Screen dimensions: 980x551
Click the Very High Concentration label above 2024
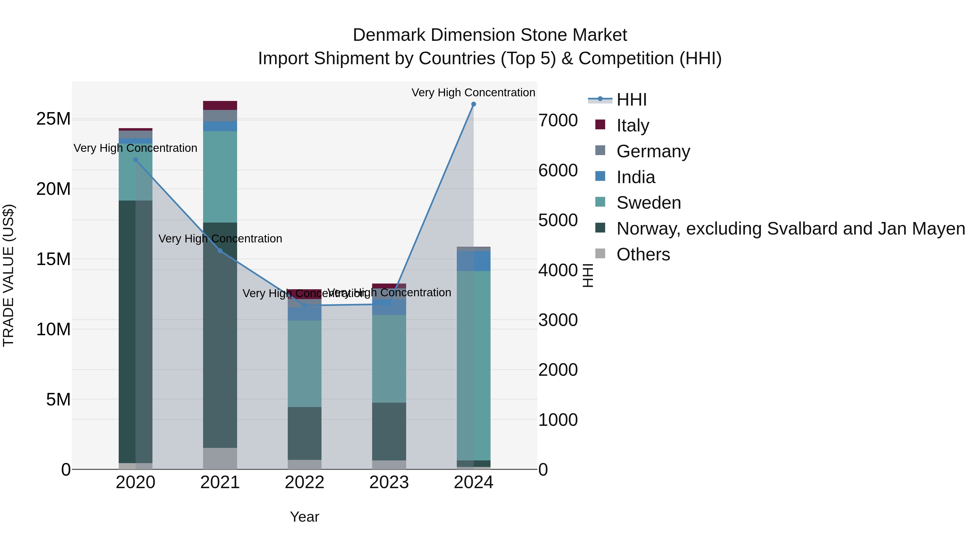pos(474,93)
